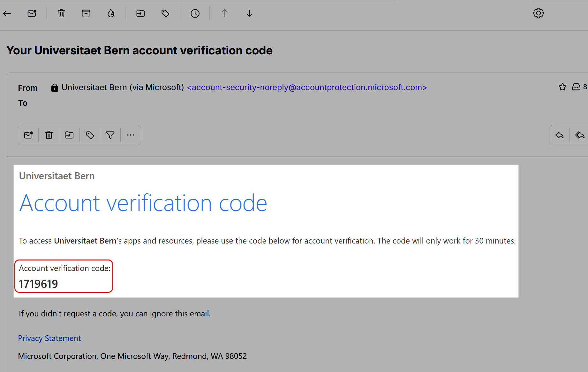Screen dimensions: 588x372
Task: Snooze email with the clock icon
Action: click(x=195, y=13)
